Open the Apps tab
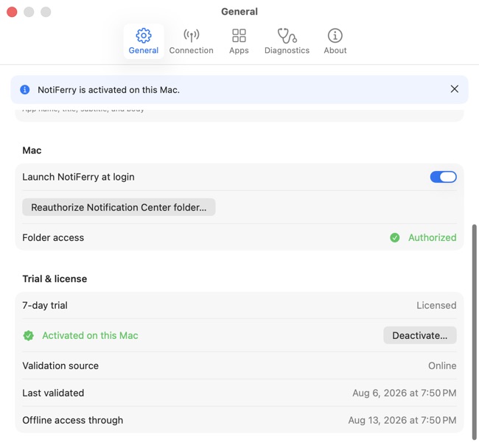 (239, 41)
